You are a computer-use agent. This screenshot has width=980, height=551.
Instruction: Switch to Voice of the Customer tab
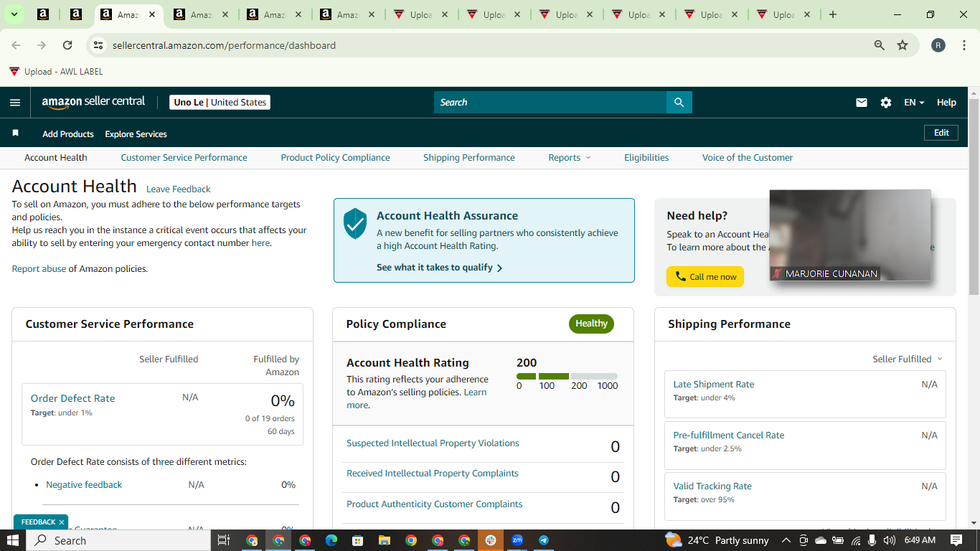tap(748, 158)
